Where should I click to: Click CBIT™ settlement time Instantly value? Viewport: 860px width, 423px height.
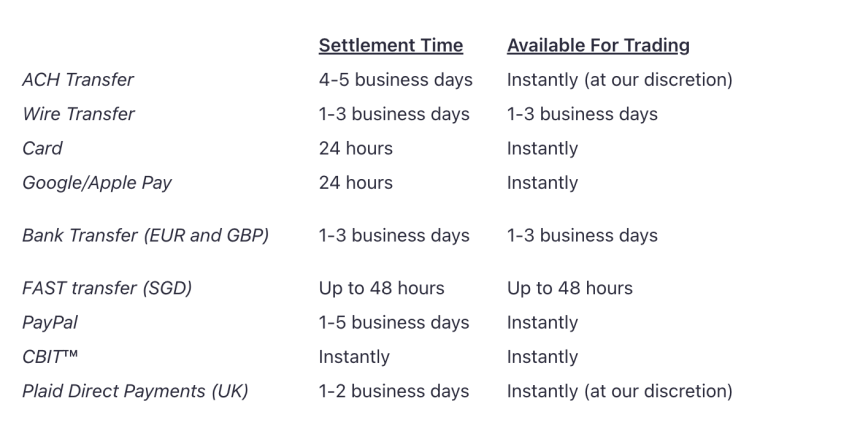pos(354,357)
